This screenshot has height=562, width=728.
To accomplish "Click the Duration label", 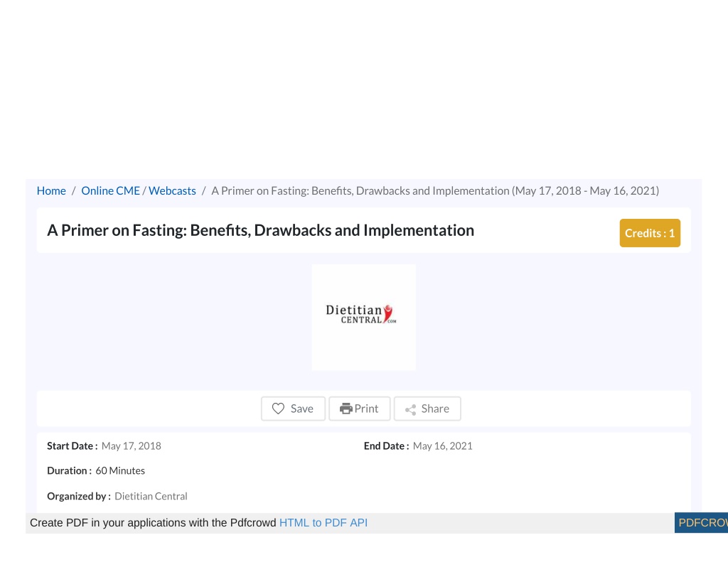I will (69, 470).
